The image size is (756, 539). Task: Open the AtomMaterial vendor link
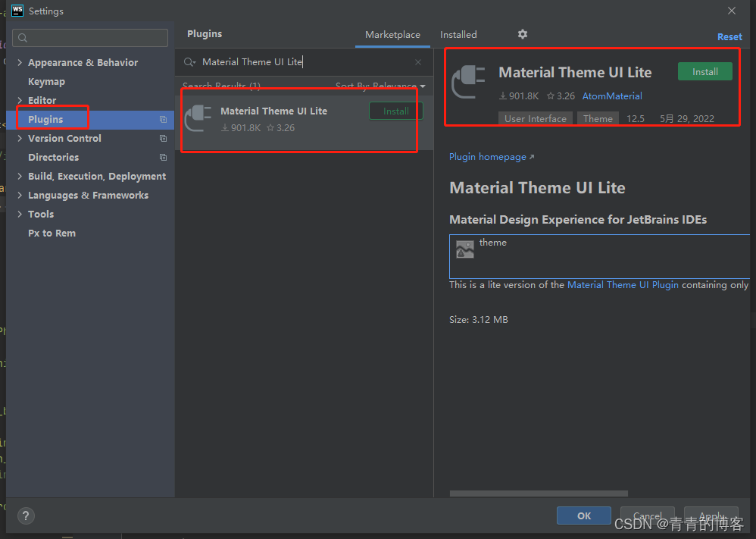coord(612,96)
